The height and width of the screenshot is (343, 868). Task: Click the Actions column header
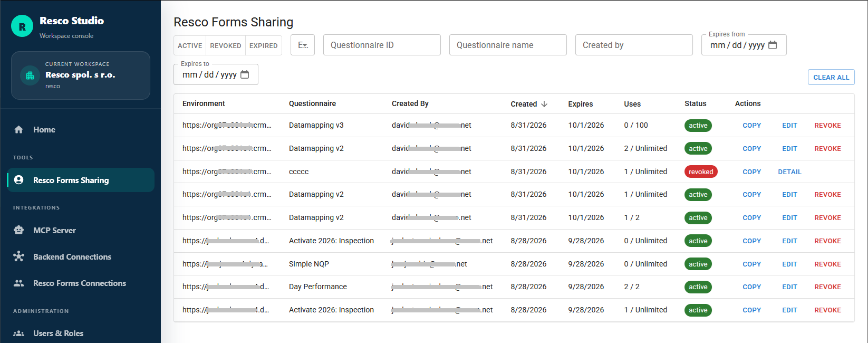(747, 103)
